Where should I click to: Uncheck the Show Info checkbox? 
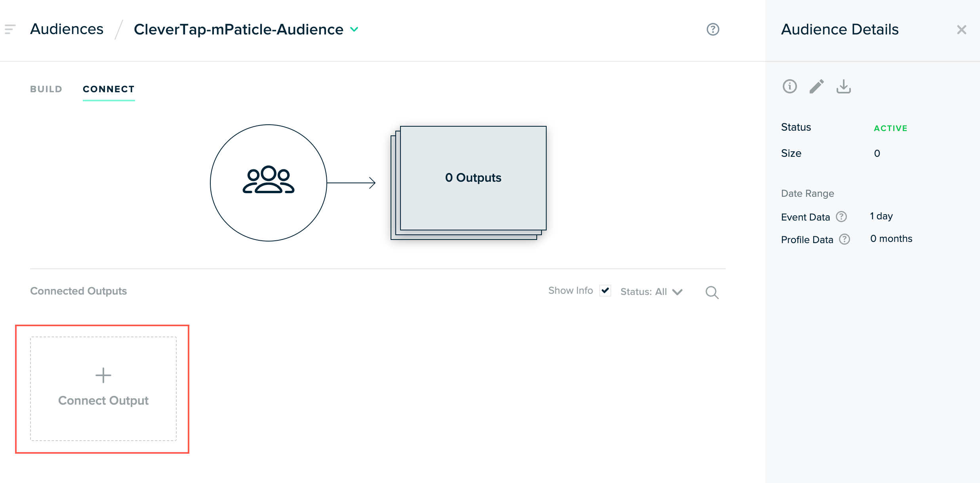pyautogui.click(x=605, y=291)
